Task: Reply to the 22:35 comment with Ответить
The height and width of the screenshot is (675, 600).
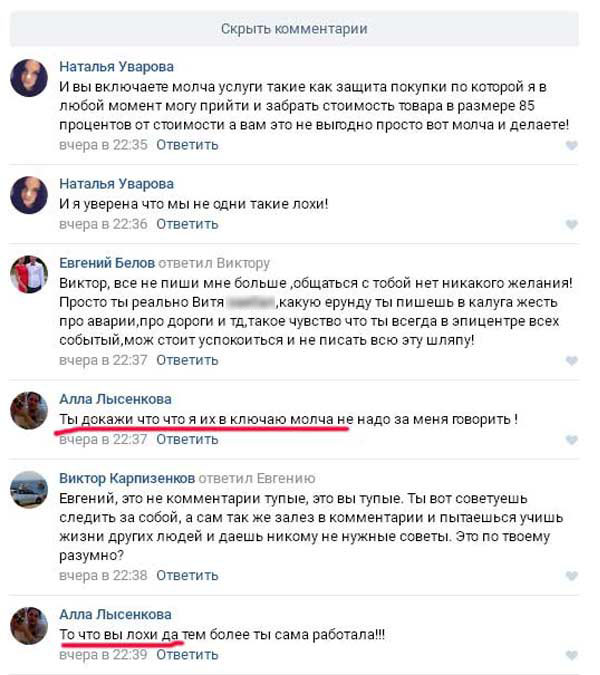Action: click(x=187, y=145)
